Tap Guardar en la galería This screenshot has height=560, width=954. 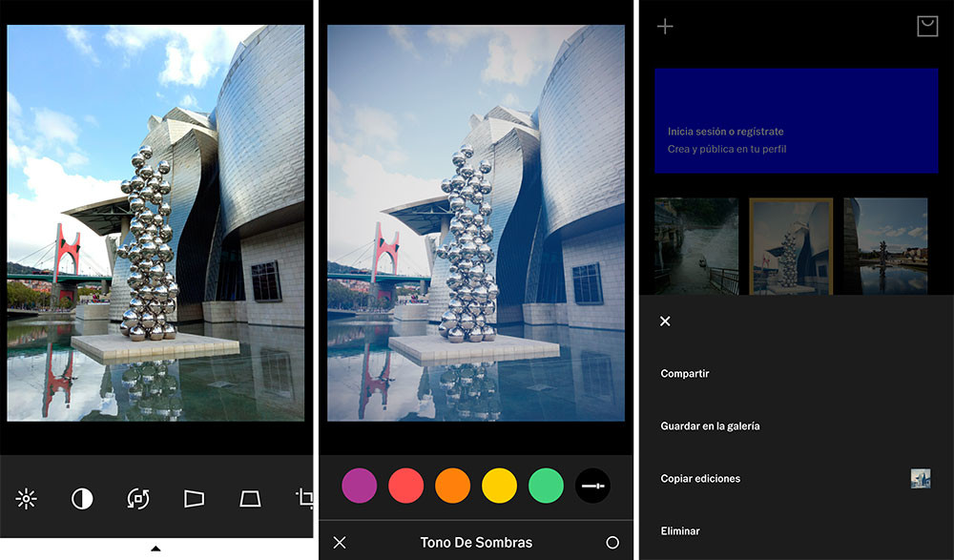point(710,426)
